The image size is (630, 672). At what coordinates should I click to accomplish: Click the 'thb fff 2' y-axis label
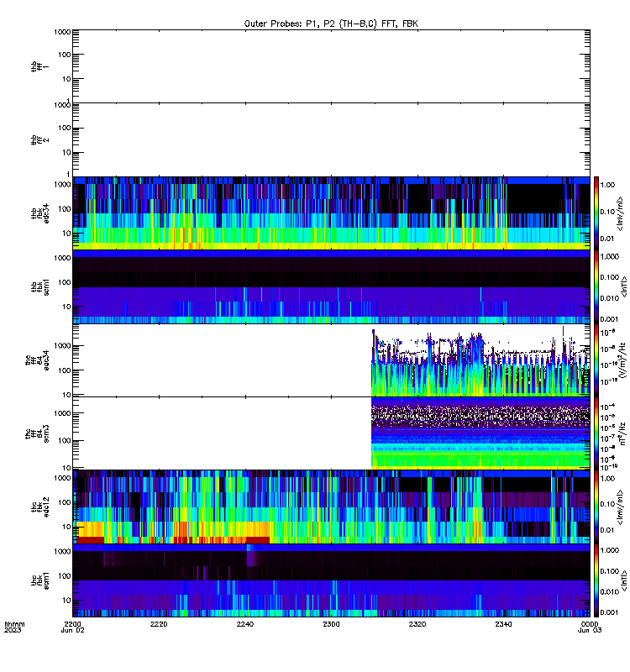(39, 139)
